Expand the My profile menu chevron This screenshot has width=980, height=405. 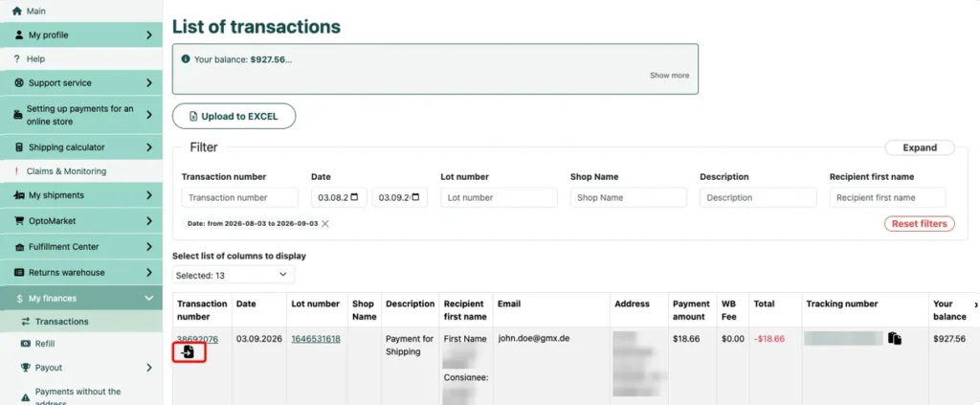[148, 35]
